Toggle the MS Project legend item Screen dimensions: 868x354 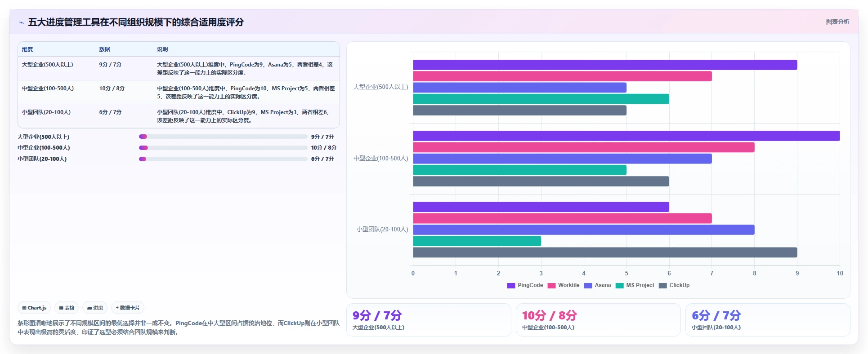click(x=635, y=285)
